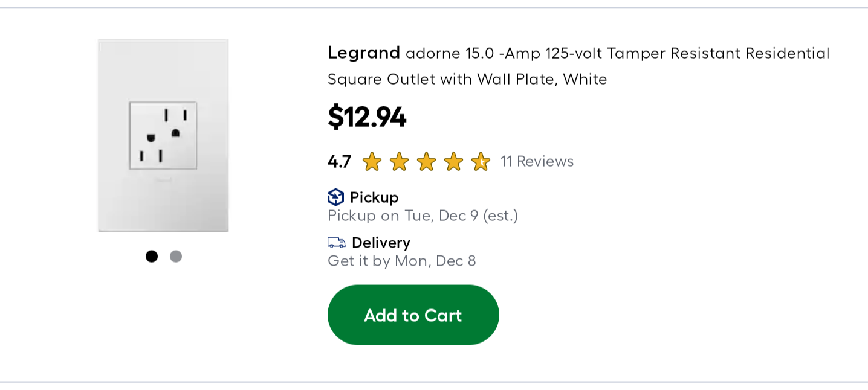Select the second image carousel dot
The height and width of the screenshot is (390, 868).
click(176, 257)
